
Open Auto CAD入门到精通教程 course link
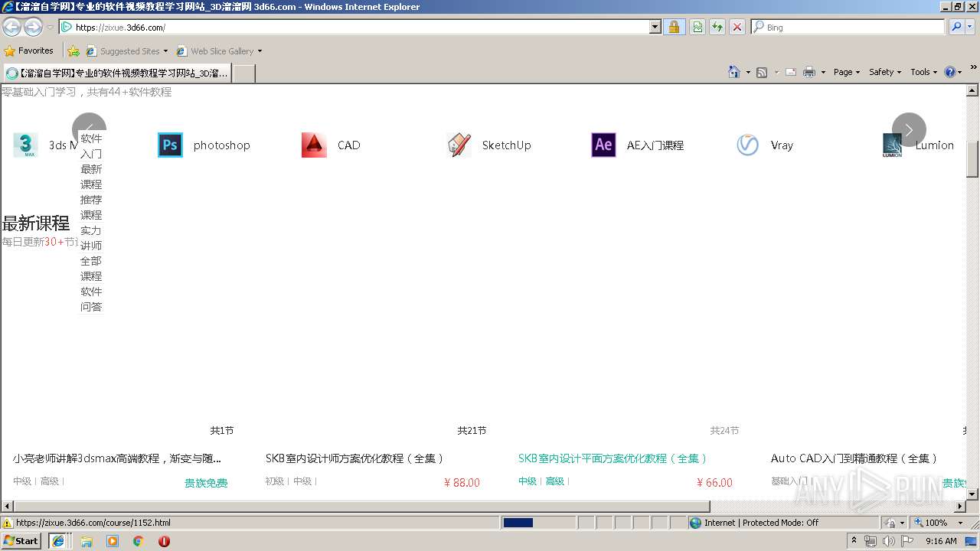pyautogui.click(x=854, y=458)
